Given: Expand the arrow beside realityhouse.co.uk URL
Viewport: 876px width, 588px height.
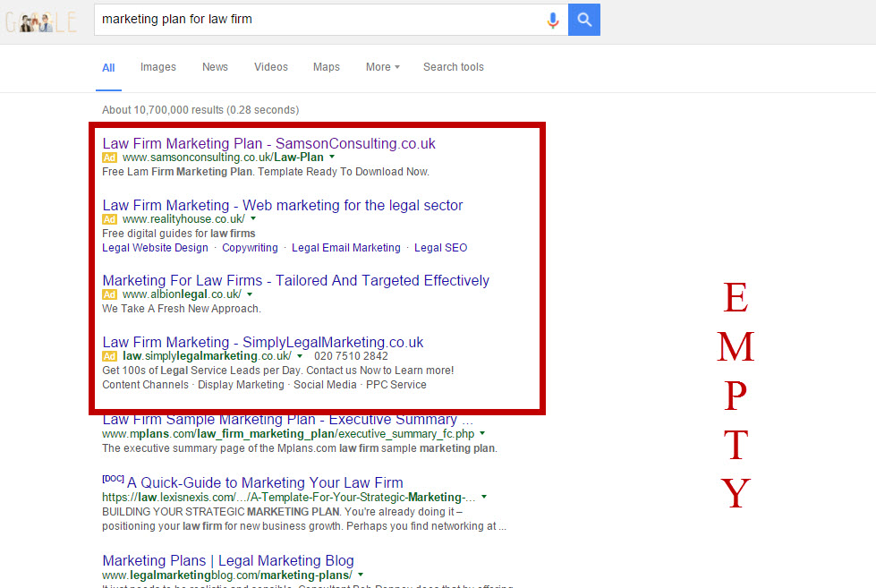Looking at the screenshot, I should [253, 218].
